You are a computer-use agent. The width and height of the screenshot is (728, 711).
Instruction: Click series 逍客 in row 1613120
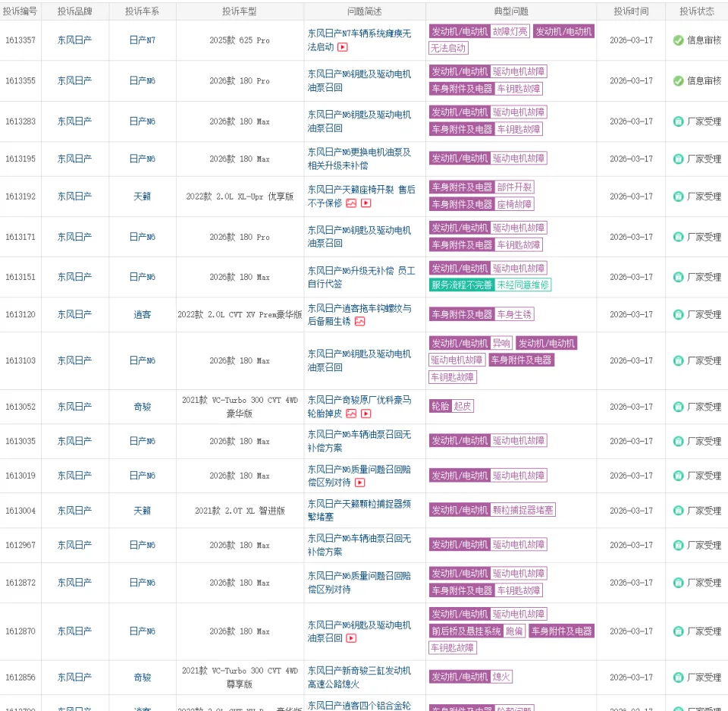pos(142,315)
